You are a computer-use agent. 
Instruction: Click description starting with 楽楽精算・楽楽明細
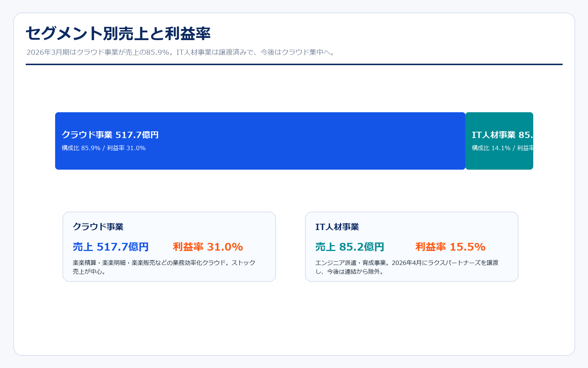tap(164, 267)
